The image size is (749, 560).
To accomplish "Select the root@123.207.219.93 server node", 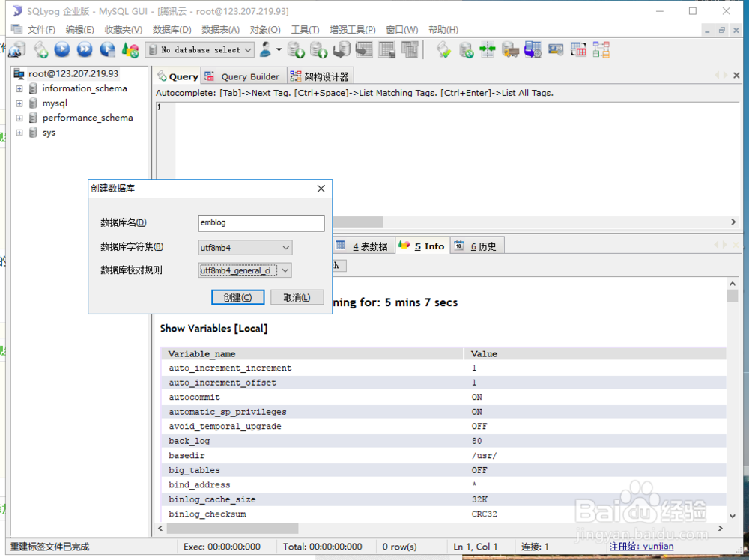I will click(x=73, y=73).
